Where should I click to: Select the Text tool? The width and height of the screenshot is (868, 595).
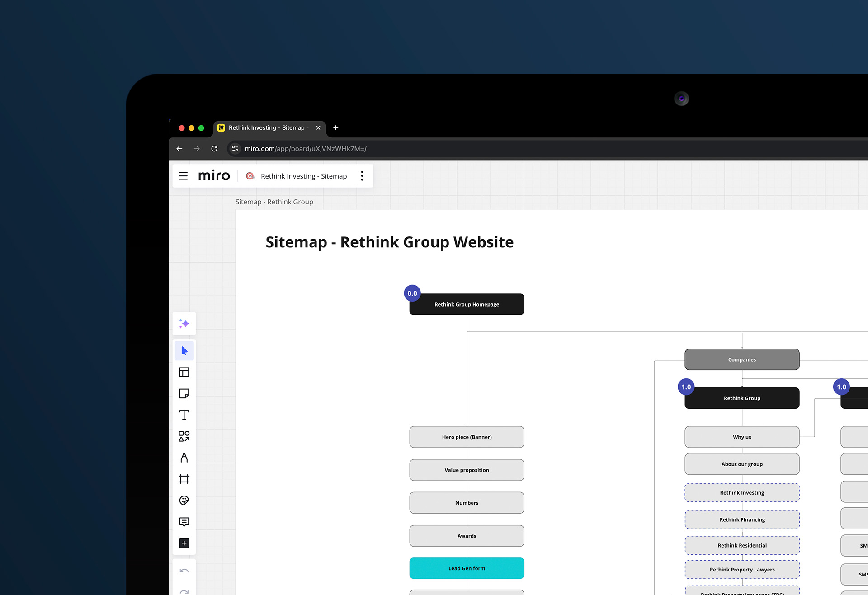[x=184, y=415]
